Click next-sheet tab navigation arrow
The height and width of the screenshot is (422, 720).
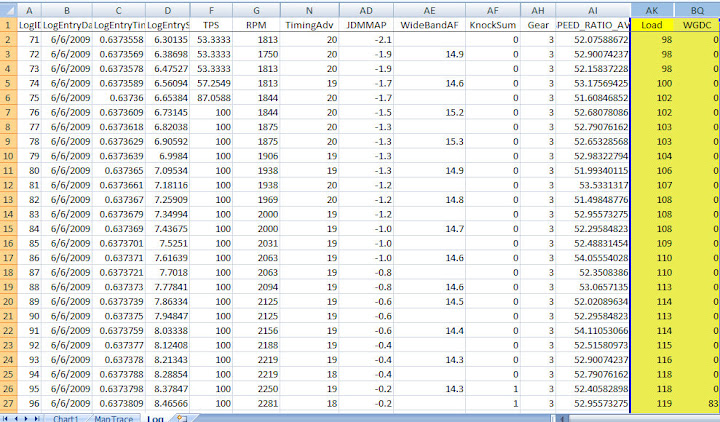(x=26, y=418)
